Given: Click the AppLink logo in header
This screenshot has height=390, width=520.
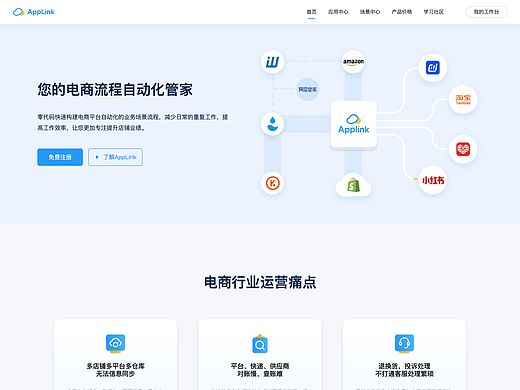Looking at the screenshot, I should (x=33, y=12).
